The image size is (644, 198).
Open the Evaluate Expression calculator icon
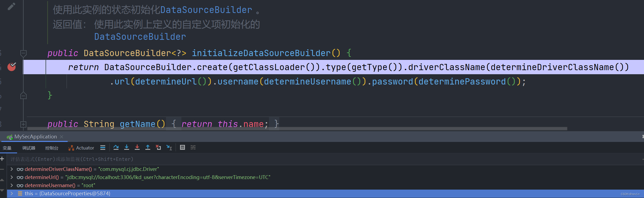click(x=182, y=147)
